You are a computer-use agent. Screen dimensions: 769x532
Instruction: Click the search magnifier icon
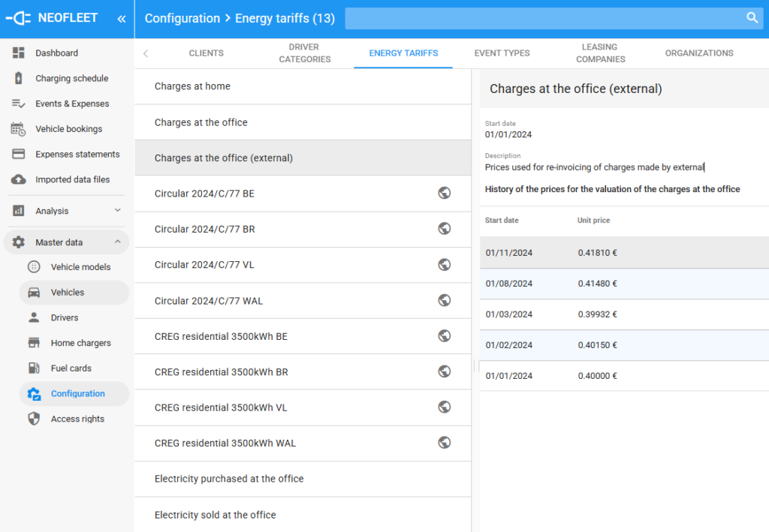[752, 18]
